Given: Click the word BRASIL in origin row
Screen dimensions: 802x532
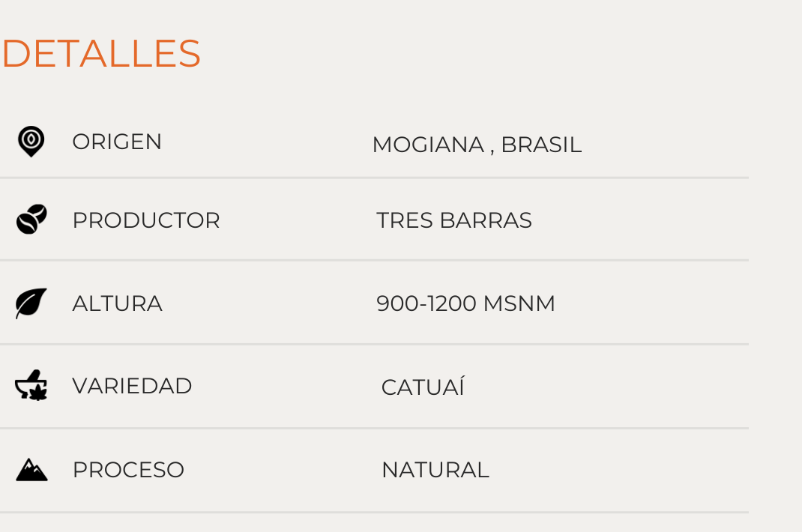Looking at the screenshot, I should 542,145.
